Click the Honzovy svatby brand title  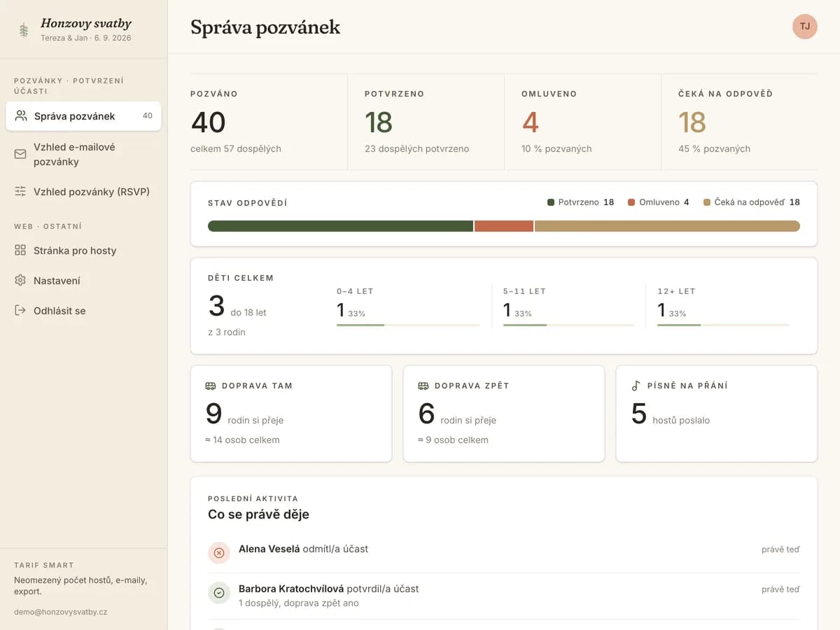86,24
